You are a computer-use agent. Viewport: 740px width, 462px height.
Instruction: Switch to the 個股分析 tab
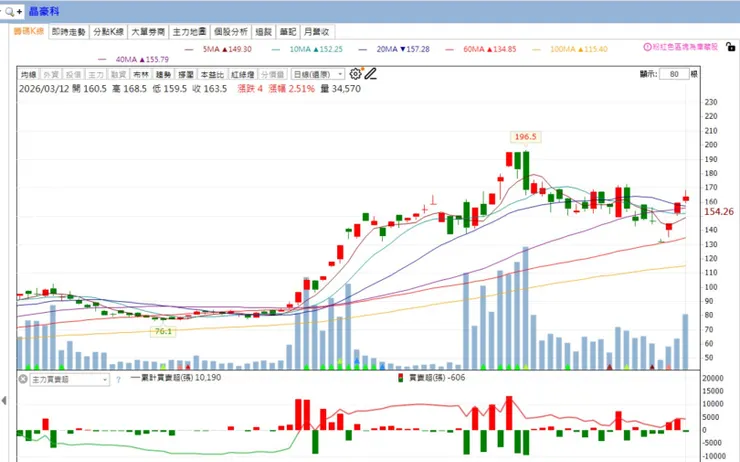(x=231, y=32)
